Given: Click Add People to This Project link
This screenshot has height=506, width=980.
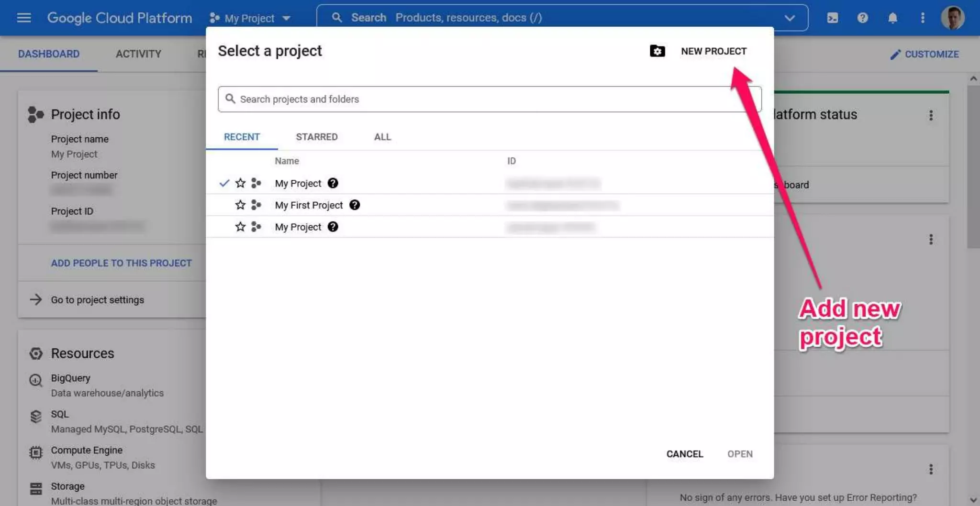Looking at the screenshot, I should coord(122,263).
